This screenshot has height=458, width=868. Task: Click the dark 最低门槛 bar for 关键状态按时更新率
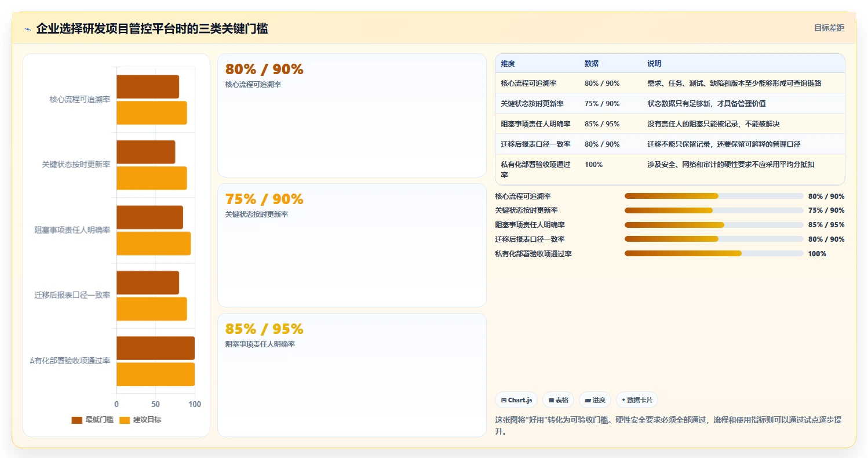pyautogui.click(x=145, y=152)
